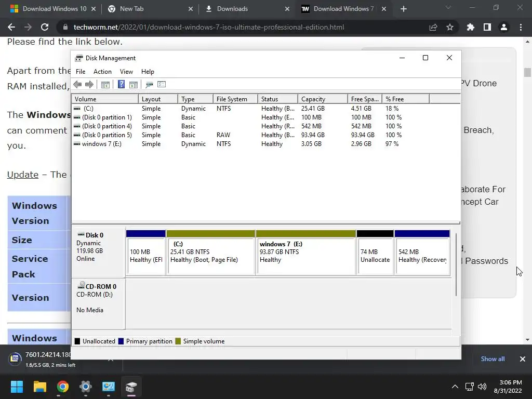
Task: Click the Disk Management graphical pane scrollbar
Action: click(x=456, y=264)
